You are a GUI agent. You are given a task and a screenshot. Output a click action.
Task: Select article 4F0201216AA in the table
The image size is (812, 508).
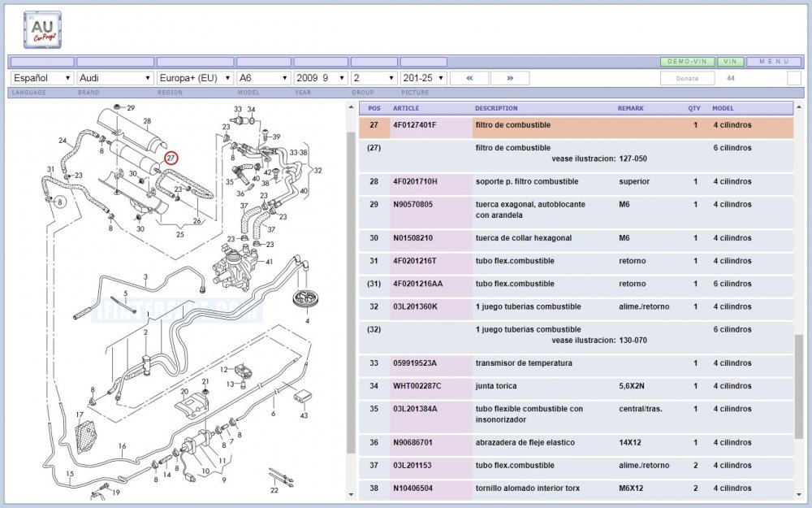tap(417, 284)
